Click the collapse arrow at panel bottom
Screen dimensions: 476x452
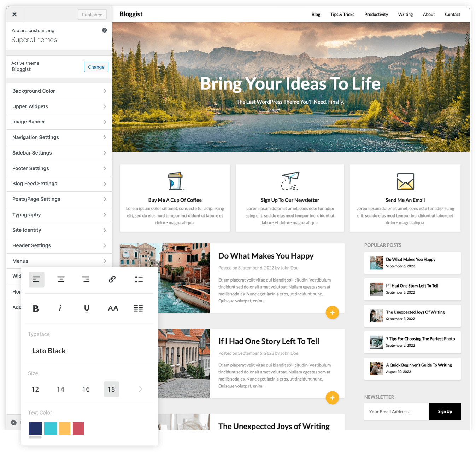point(14,423)
